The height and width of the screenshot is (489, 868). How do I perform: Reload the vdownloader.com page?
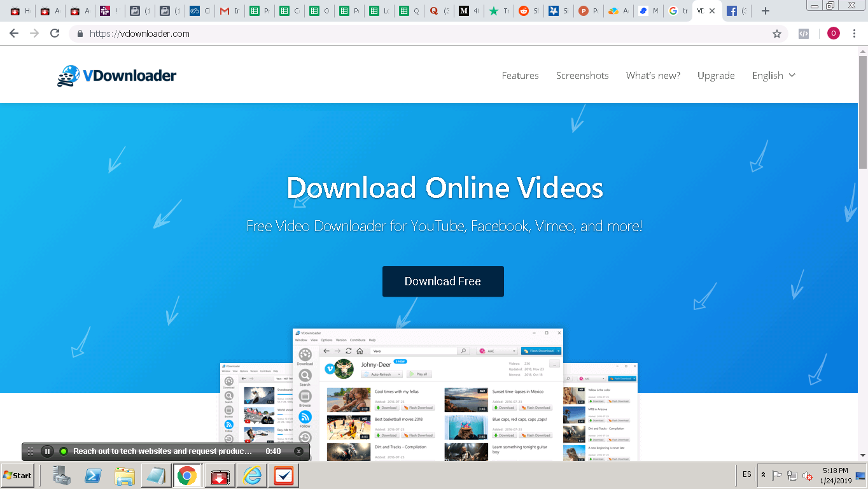[55, 34]
